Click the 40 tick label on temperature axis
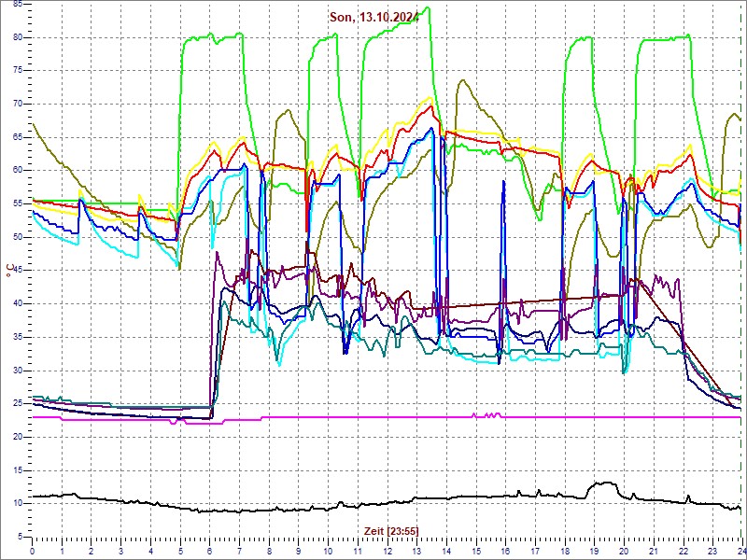The image size is (747, 560). [17, 304]
